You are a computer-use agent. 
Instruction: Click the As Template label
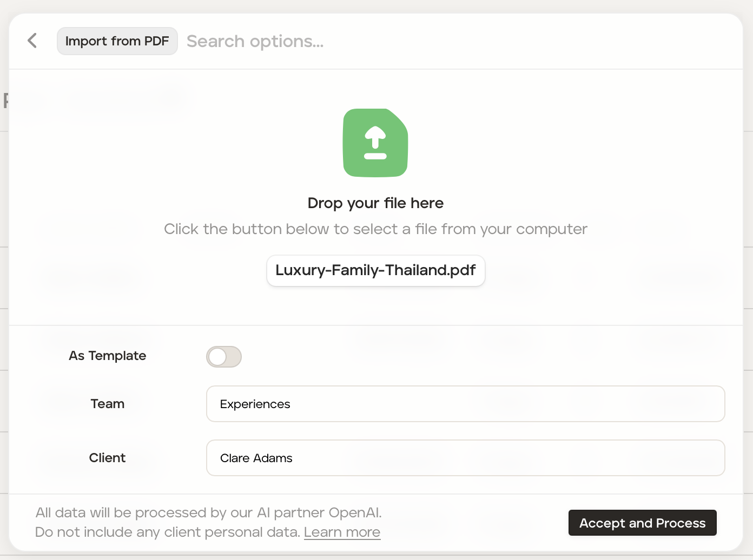pos(108,356)
